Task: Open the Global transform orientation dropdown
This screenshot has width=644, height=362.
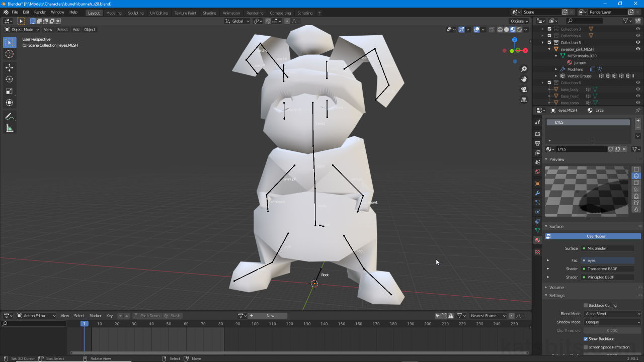Action: click(x=237, y=21)
